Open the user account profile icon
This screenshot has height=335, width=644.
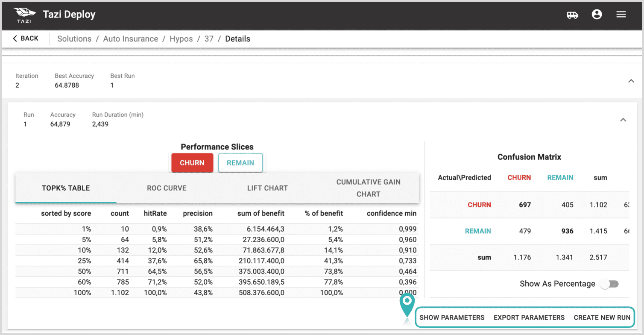click(x=597, y=15)
